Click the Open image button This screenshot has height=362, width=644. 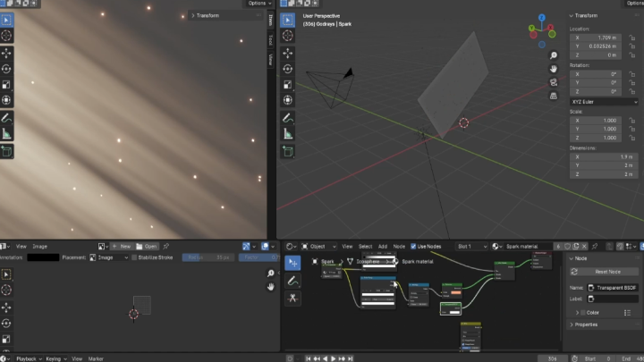147,247
